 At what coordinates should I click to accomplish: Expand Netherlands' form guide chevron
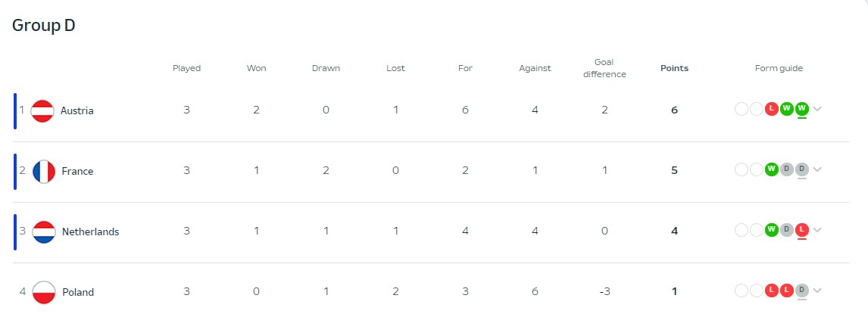(817, 230)
